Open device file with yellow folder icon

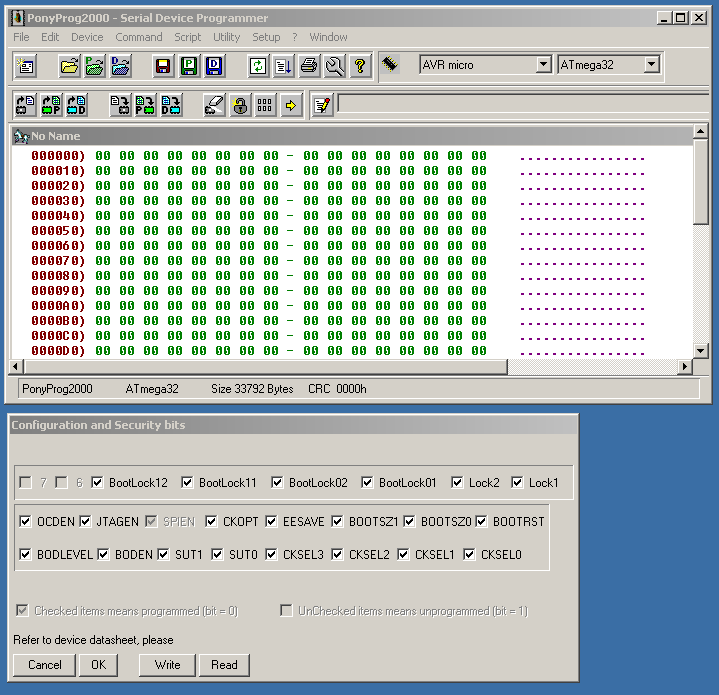click(69, 66)
